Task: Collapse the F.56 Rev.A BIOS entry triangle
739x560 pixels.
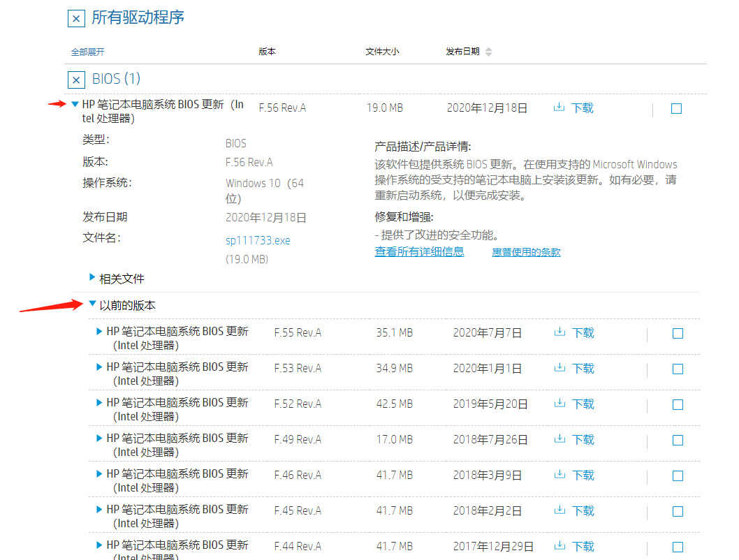Action: coord(75,105)
